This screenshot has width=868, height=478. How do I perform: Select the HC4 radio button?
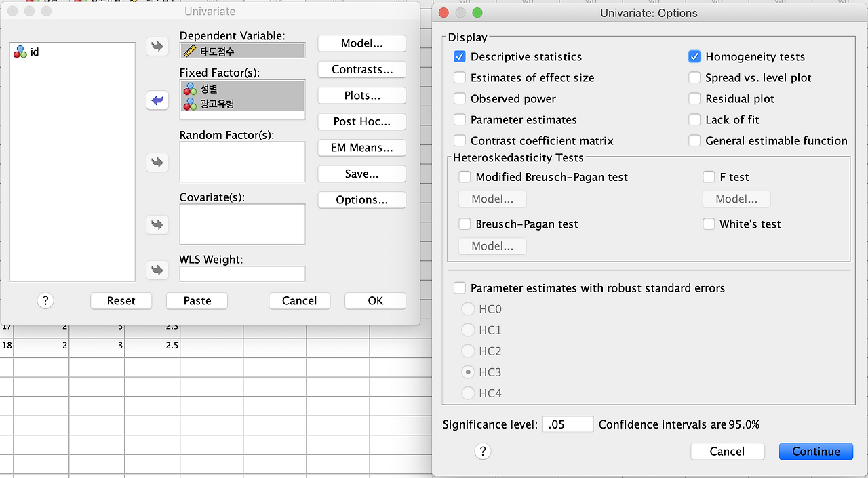(468, 393)
